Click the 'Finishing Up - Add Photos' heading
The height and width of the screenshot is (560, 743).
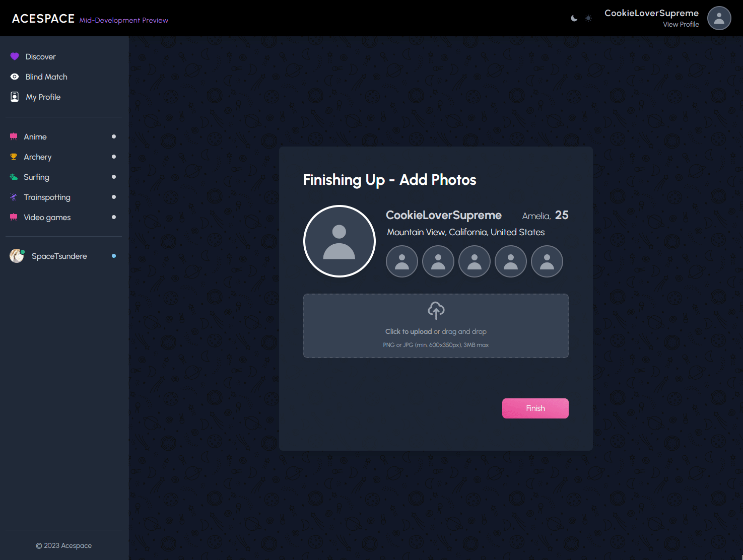pyautogui.click(x=389, y=180)
